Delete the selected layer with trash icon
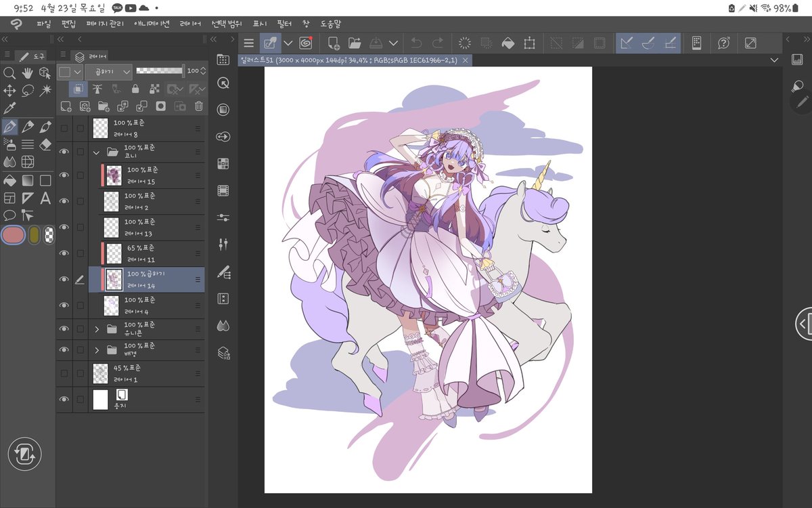 tap(199, 106)
